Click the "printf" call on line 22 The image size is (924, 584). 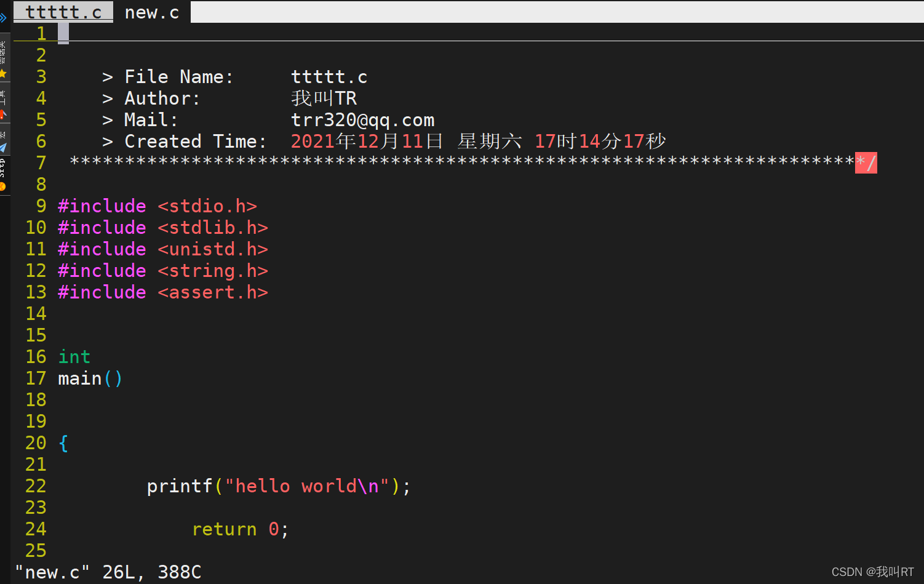click(180, 486)
